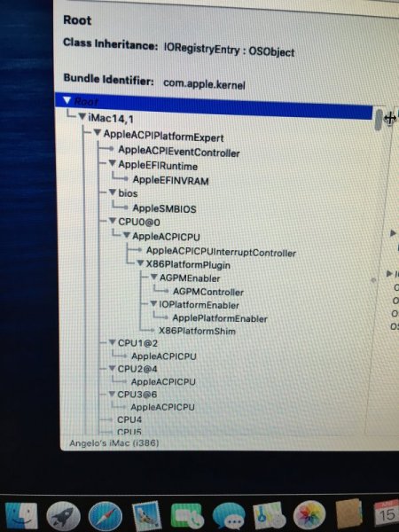The height and width of the screenshot is (532, 399).
Task: Click the Angelo's iMac (i386) status text
Action: [x=114, y=442]
